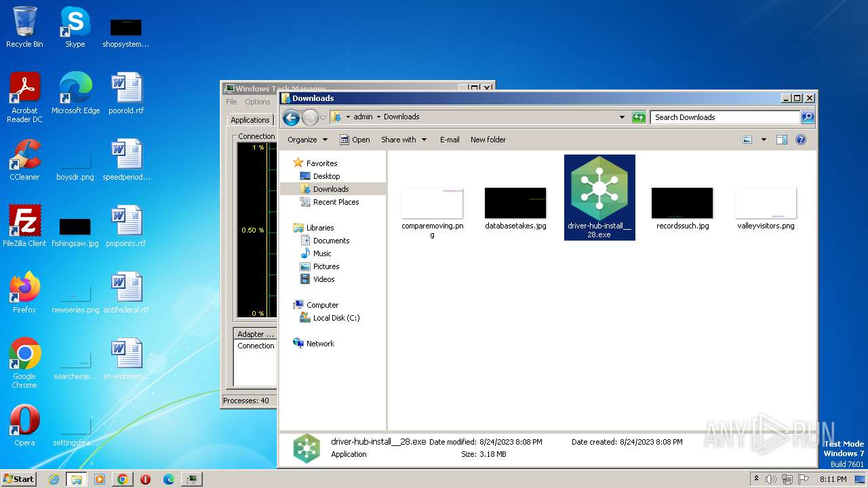Open the Organize menu
Image resolution: width=868 pixels, height=488 pixels.
(x=307, y=140)
